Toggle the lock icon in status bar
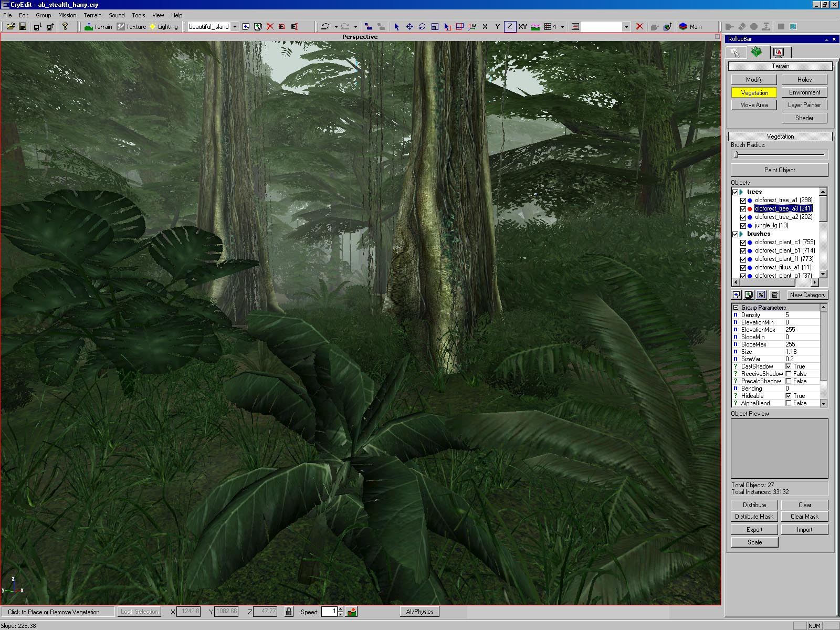This screenshot has width=840, height=630. tap(289, 612)
